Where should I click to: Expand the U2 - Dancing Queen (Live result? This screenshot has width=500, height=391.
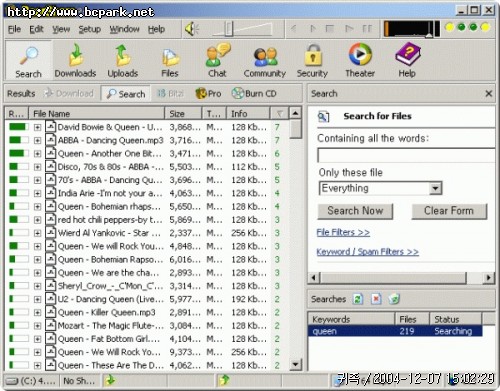37,299
